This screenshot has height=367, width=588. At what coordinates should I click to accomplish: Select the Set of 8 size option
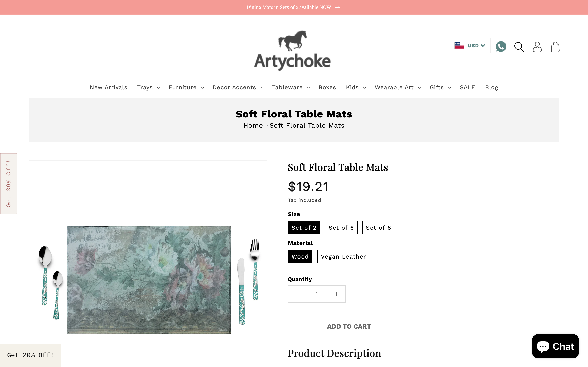(379, 227)
